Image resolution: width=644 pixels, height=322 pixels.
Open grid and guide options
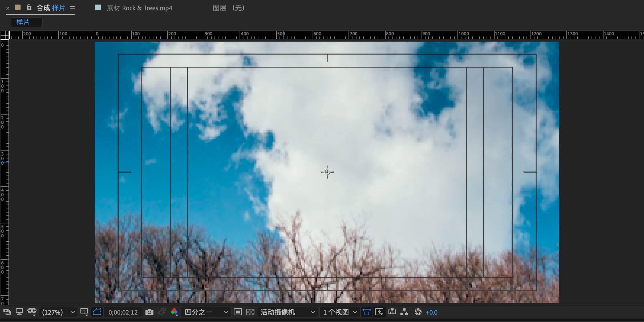click(84, 312)
